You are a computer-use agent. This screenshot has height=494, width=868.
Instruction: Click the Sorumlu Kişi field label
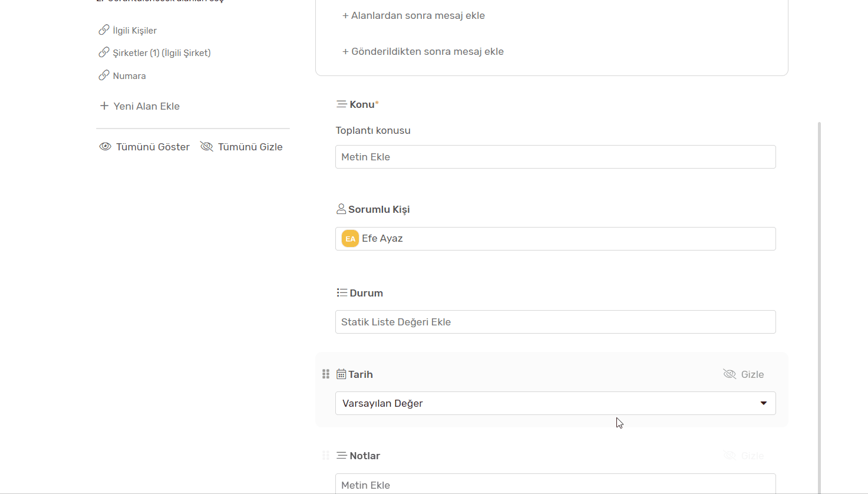click(379, 209)
